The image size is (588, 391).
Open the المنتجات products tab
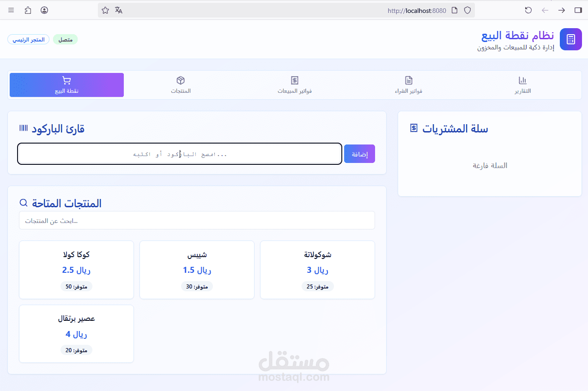click(181, 85)
